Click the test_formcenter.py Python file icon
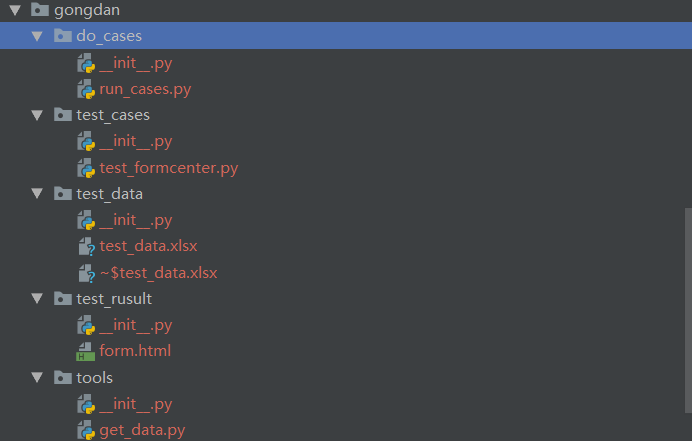 coord(86,168)
